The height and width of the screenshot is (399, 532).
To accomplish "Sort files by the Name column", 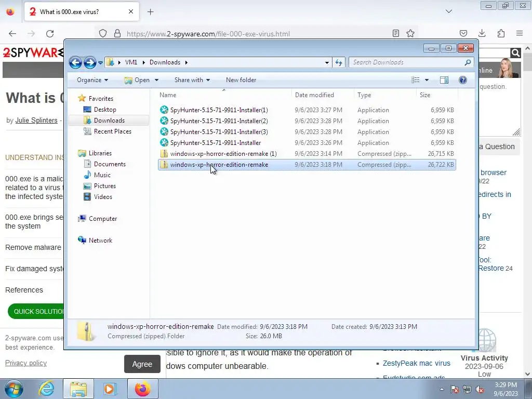I will 224,95.
